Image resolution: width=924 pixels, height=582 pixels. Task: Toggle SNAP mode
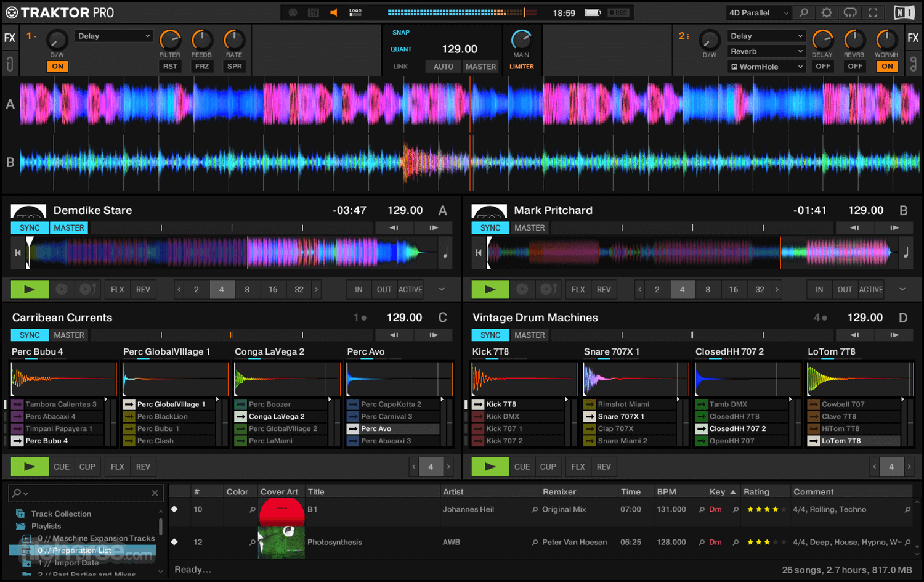(401, 33)
